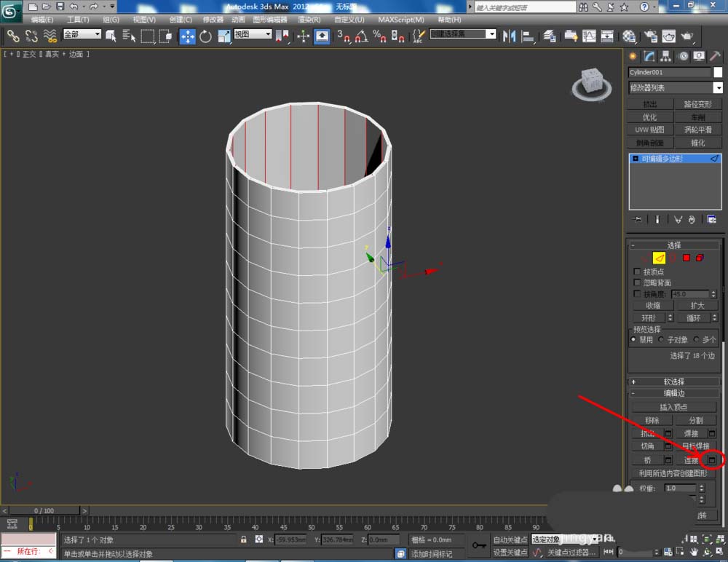
Task: Select the 子对象 preview radio button
Action: (662, 339)
